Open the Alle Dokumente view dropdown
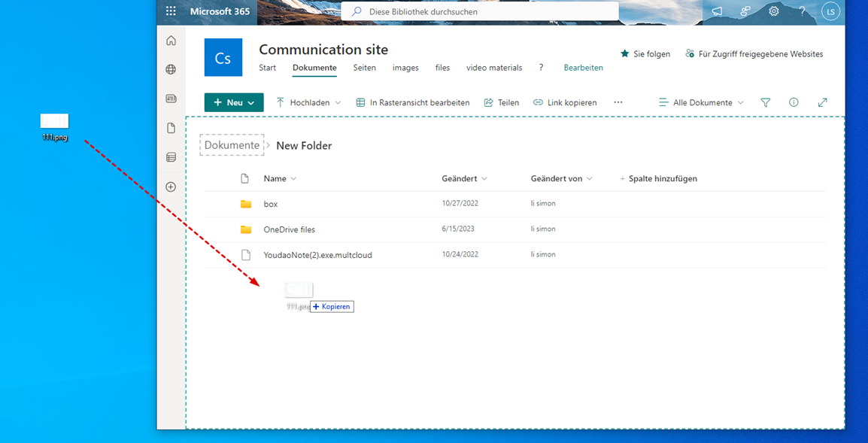This screenshot has height=443, width=868. [x=701, y=102]
